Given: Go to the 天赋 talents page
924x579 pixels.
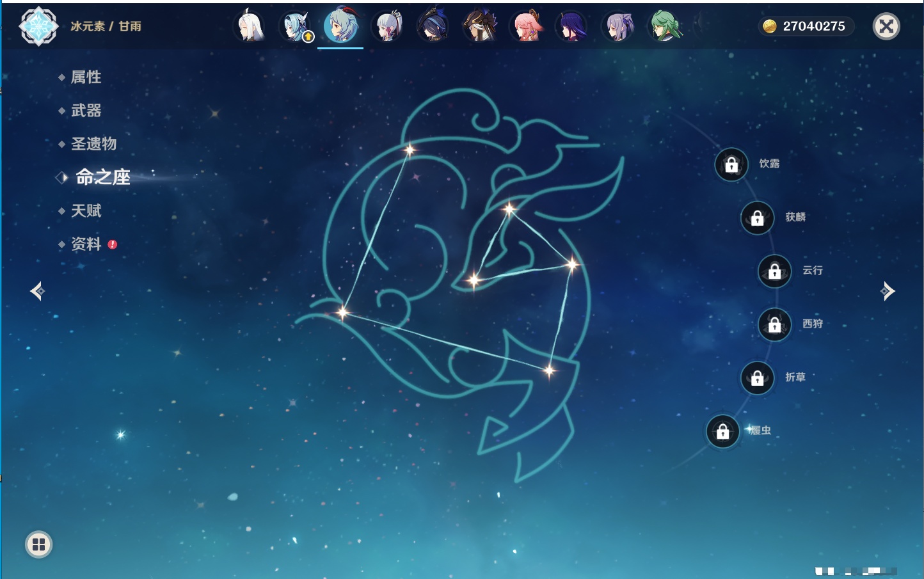Looking at the screenshot, I should pos(86,210).
